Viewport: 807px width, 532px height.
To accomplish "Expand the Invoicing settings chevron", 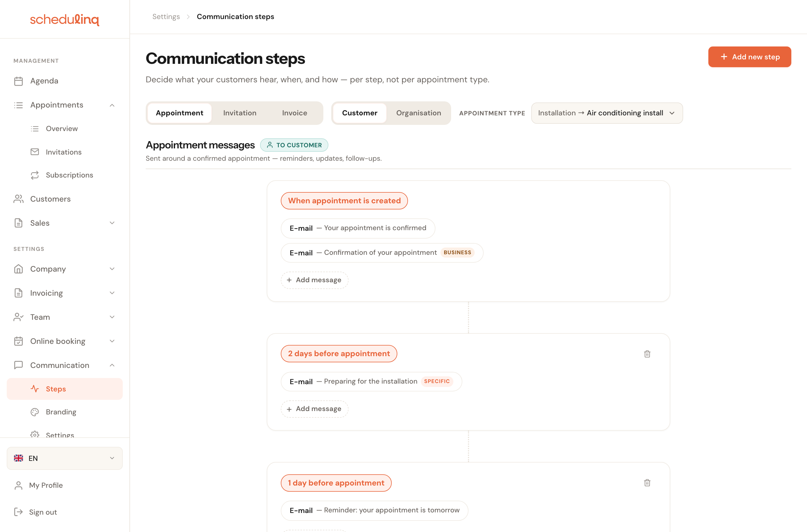I will 112,293.
